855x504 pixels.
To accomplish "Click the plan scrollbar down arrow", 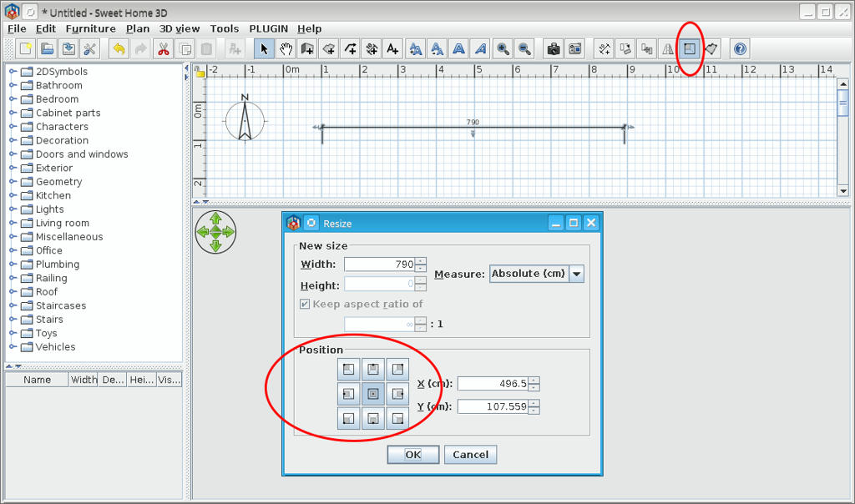I will click(x=843, y=191).
